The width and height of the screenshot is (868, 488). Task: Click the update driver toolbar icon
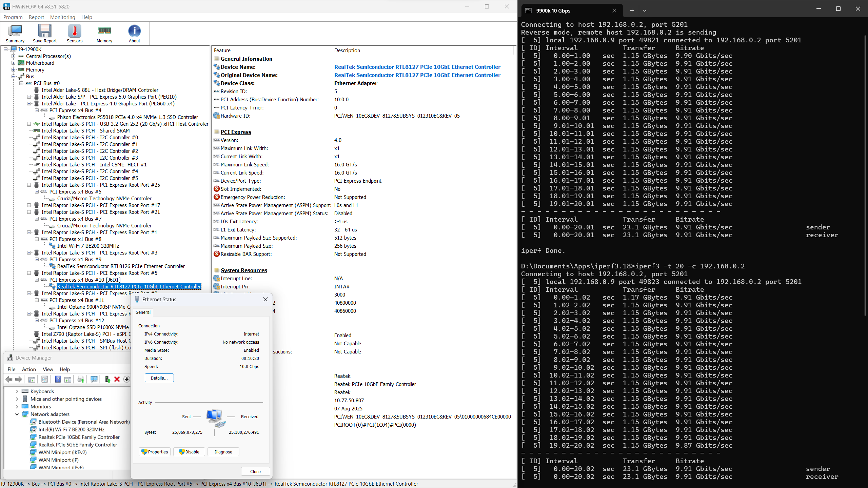click(x=107, y=379)
